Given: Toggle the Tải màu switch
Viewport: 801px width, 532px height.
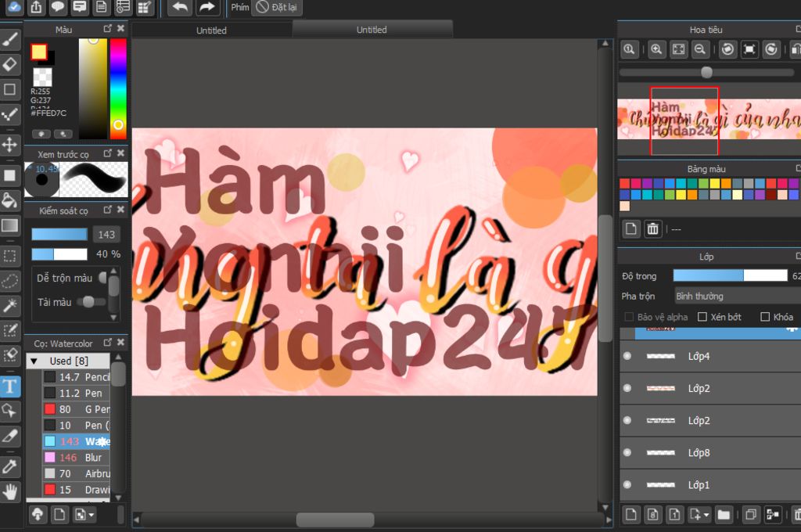Looking at the screenshot, I should 92,302.
